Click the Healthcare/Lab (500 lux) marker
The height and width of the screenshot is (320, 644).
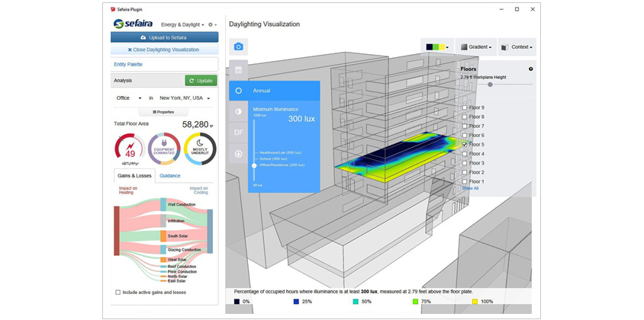click(x=280, y=152)
